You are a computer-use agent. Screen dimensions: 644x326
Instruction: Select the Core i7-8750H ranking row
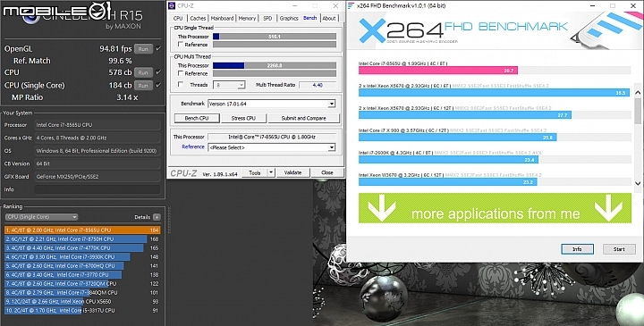tap(82, 239)
